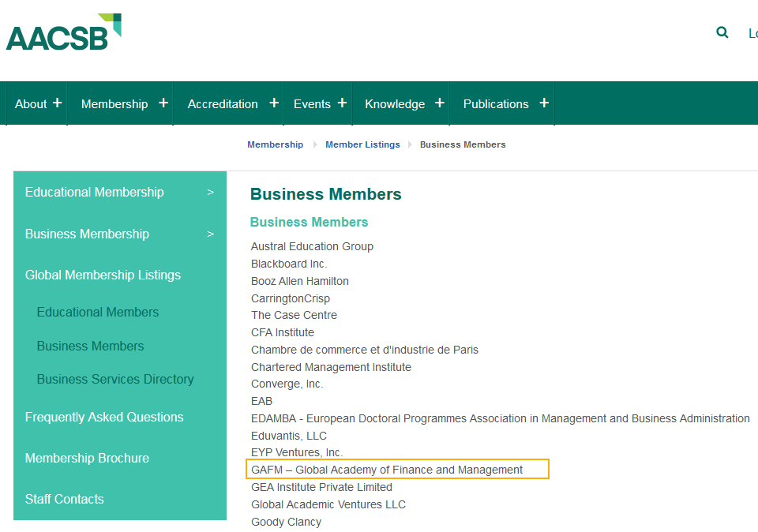The width and height of the screenshot is (758, 532).
Task: Expand the About menu plus icon
Action: point(57,103)
